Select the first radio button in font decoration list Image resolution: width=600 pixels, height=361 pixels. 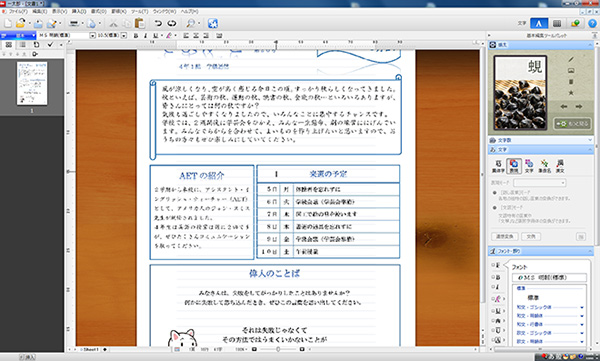point(493,265)
